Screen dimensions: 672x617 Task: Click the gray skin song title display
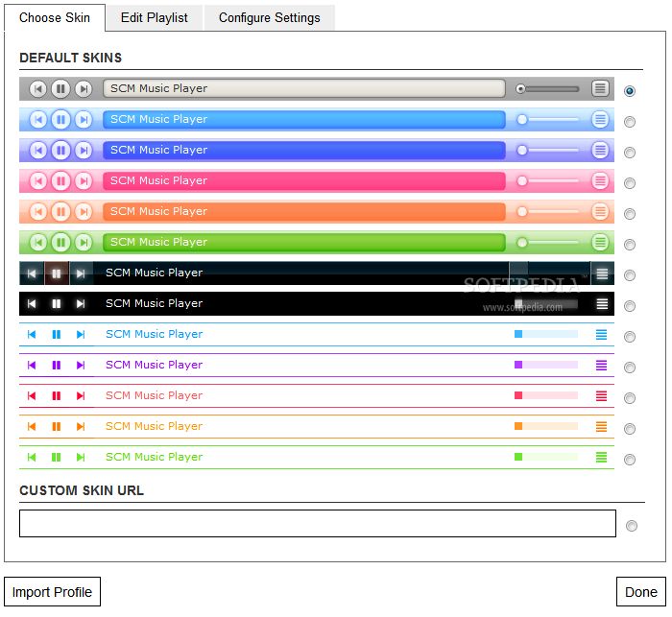pos(304,88)
